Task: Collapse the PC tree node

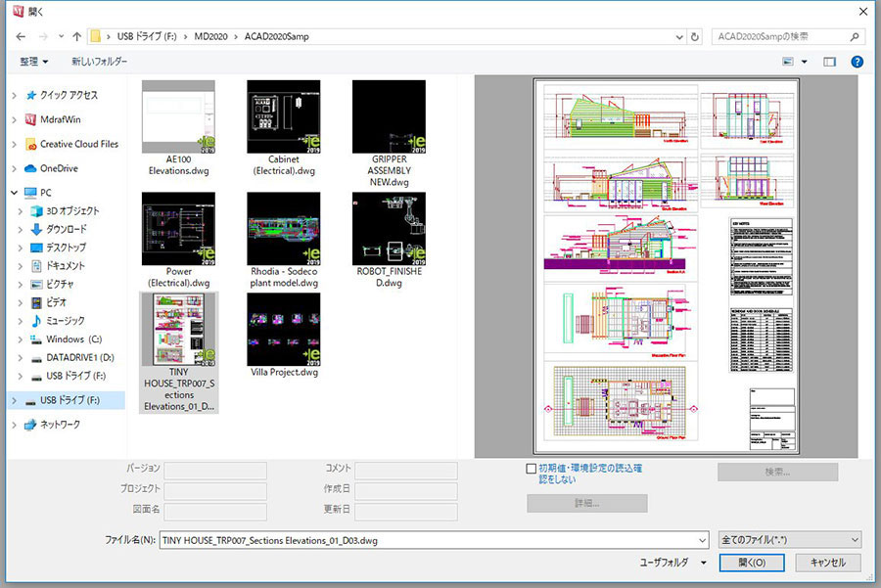Action: point(13,193)
